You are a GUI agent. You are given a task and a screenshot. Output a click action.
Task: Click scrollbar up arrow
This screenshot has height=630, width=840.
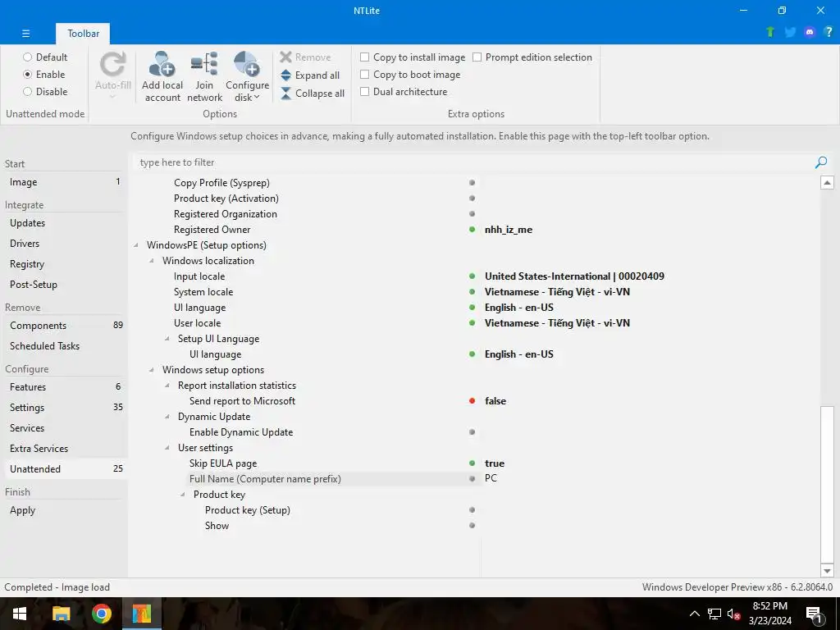coord(827,183)
